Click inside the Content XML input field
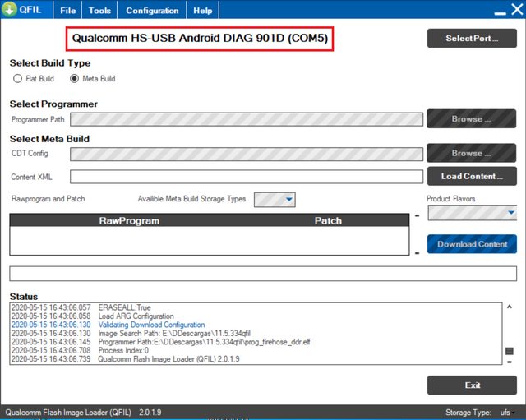The width and height of the screenshot is (526, 420). coord(247,177)
